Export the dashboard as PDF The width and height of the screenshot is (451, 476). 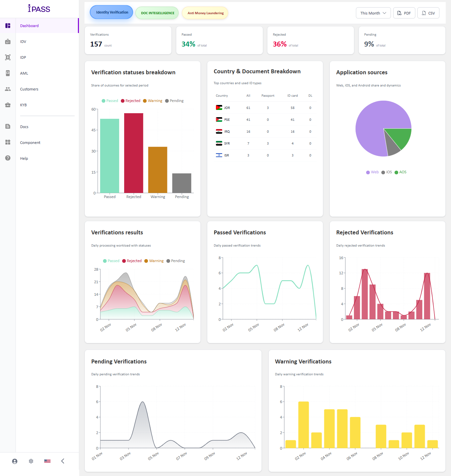pos(404,13)
